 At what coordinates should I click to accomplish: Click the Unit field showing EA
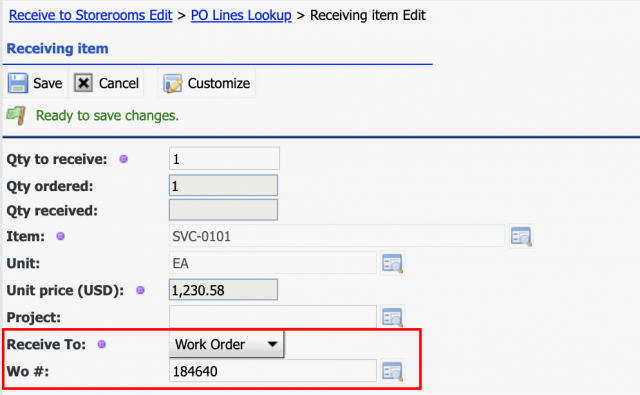(273, 263)
